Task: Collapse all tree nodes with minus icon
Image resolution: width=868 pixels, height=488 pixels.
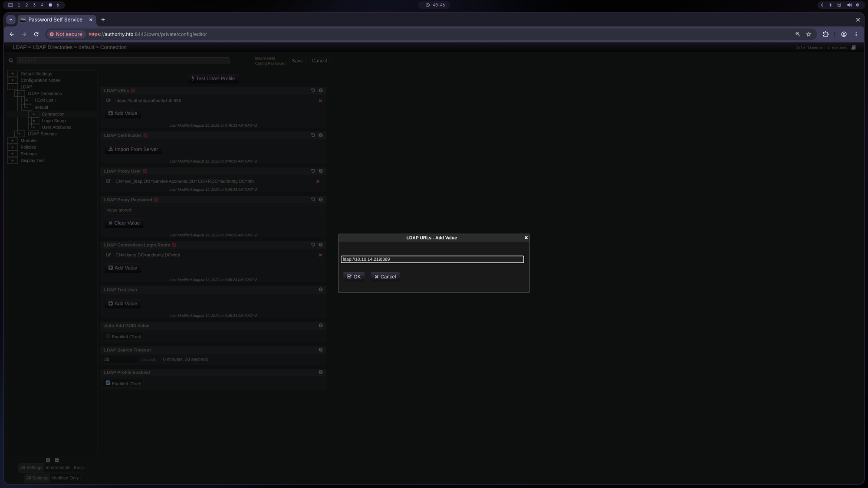Action: pos(57,460)
